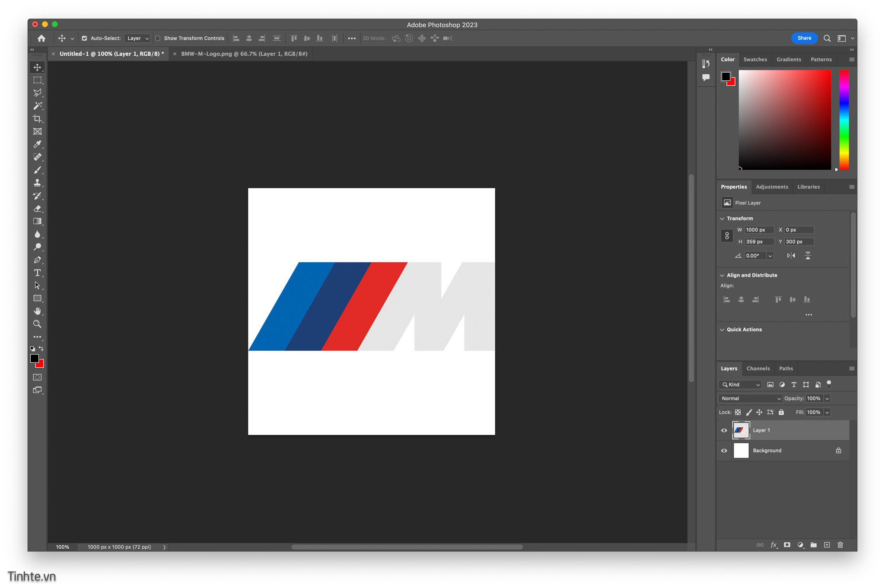The image size is (885, 588).
Task: Select the Rectangle shape tool
Action: point(38,299)
